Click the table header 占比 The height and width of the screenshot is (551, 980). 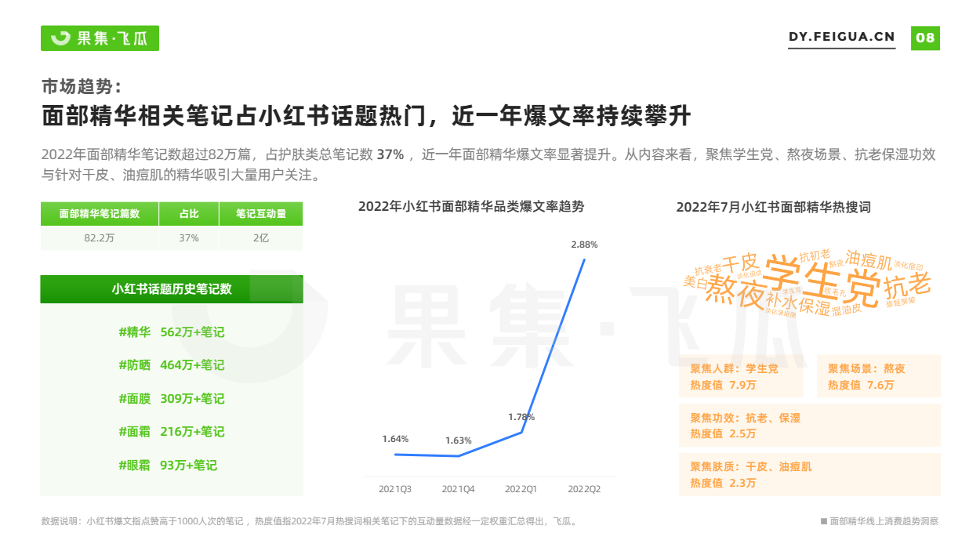189,214
